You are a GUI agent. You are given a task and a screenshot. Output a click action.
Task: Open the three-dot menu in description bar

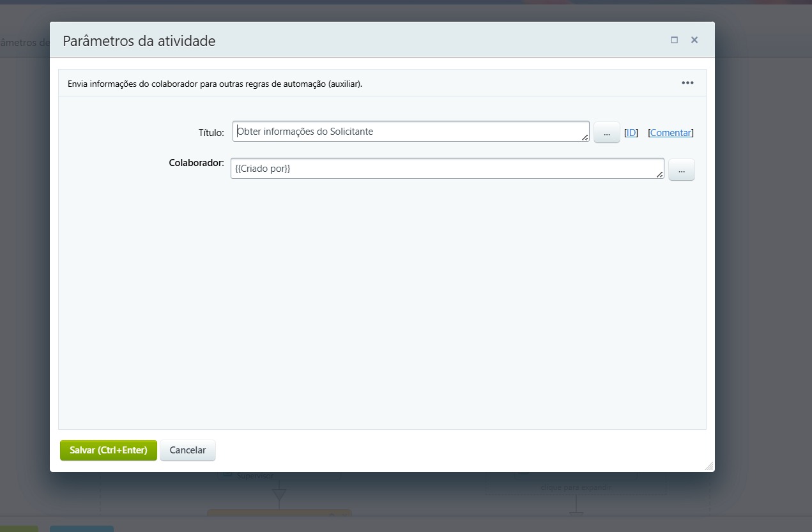tap(687, 83)
